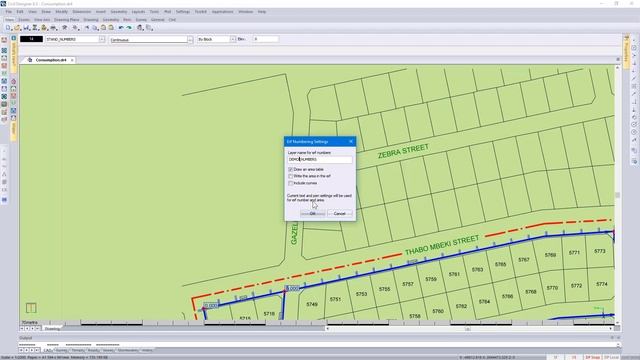Click the Undo arrow icon
The image size is (640, 360).
(121, 28)
